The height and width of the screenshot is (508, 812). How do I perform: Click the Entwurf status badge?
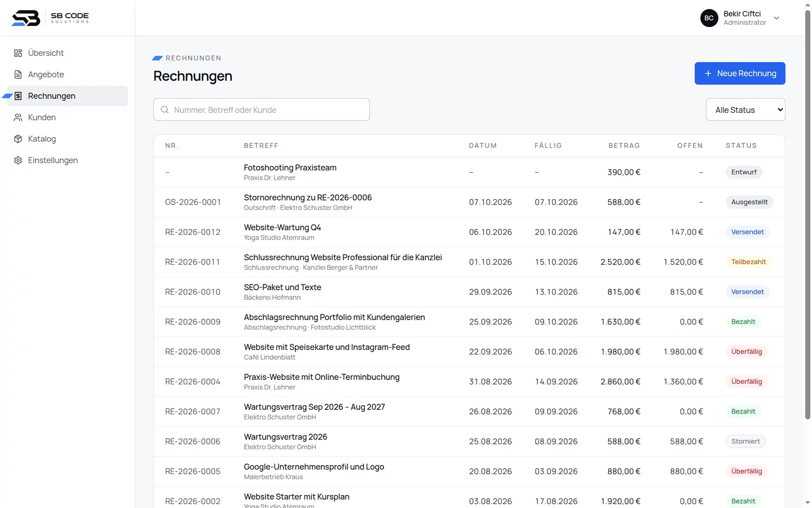point(744,172)
